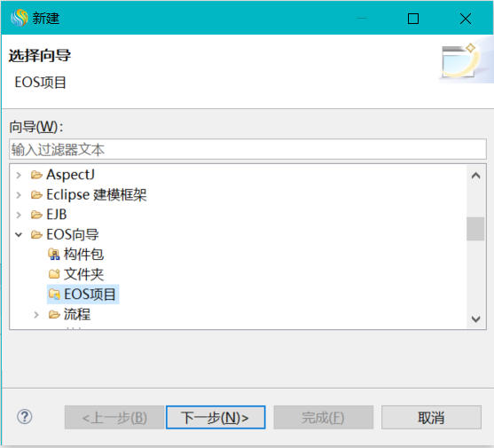Click the Eclipse 建模框架 folder icon
494x448 pixels.
[x=36, y=195]
